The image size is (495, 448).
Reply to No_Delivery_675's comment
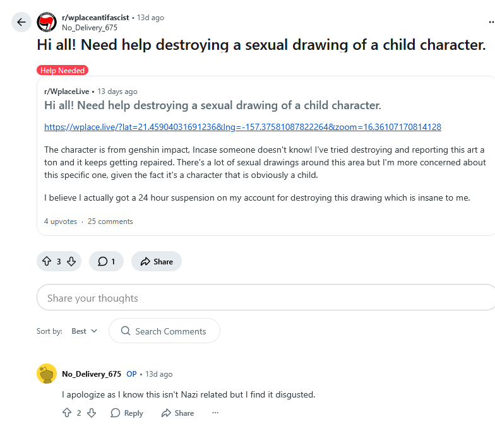click(x=127, y=413)
